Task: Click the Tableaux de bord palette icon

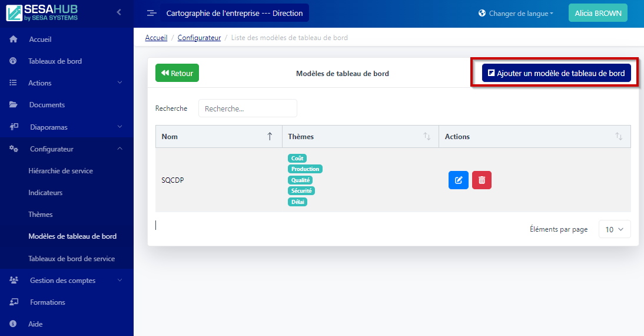Action: pos(13,61)
